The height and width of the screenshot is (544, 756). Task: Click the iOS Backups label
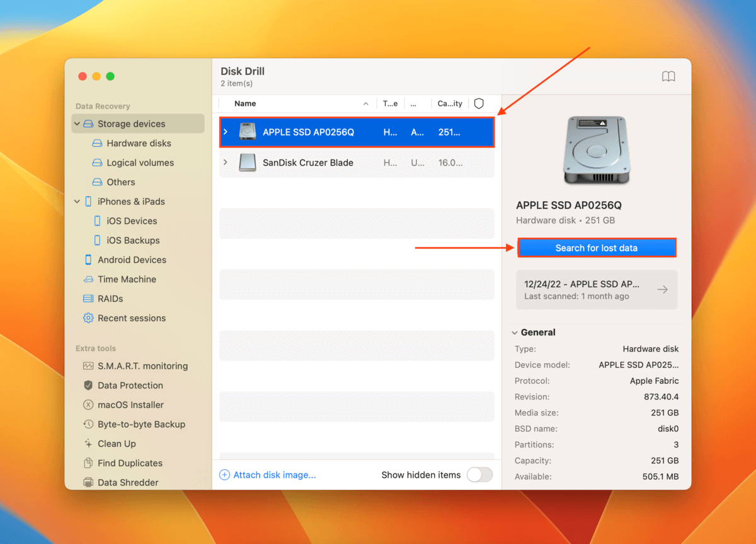click(133, 240)
